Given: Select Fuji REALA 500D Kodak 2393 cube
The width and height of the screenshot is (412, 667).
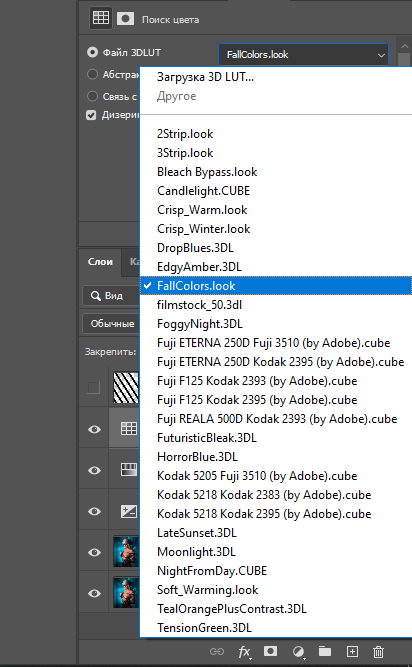Looking at the screenshot, I should coord(277,419).
